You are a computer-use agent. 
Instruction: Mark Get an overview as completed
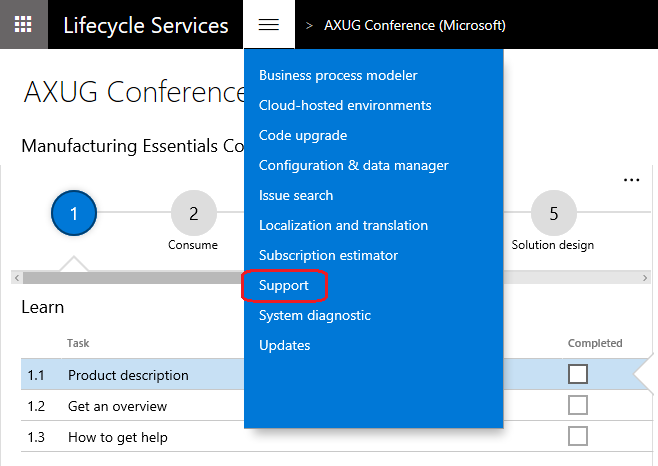pos(577,406)
